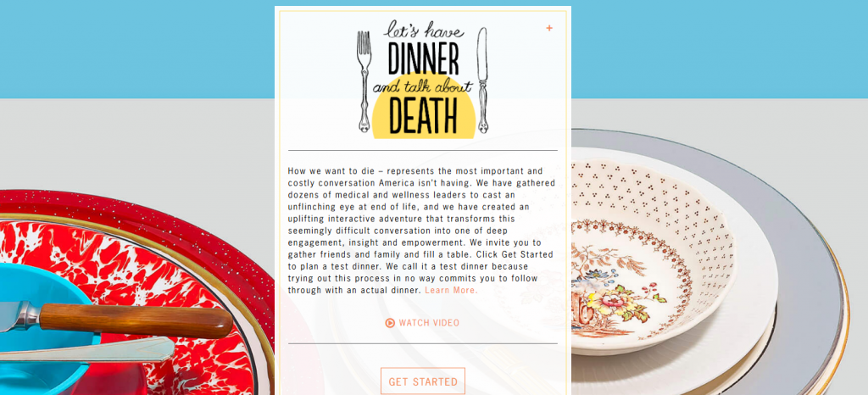Click the fork illustration in the logo

coord(364,81)
